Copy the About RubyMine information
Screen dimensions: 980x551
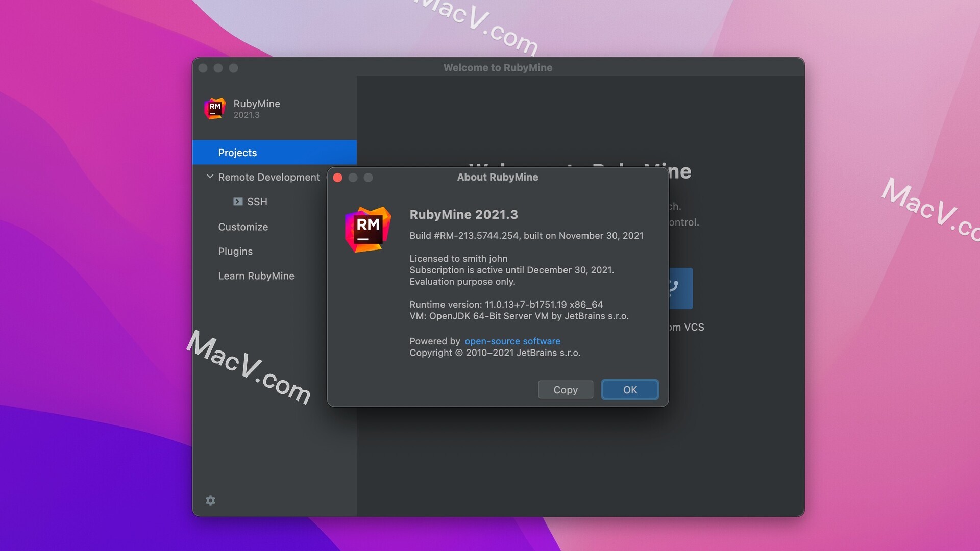coord(566,390)
